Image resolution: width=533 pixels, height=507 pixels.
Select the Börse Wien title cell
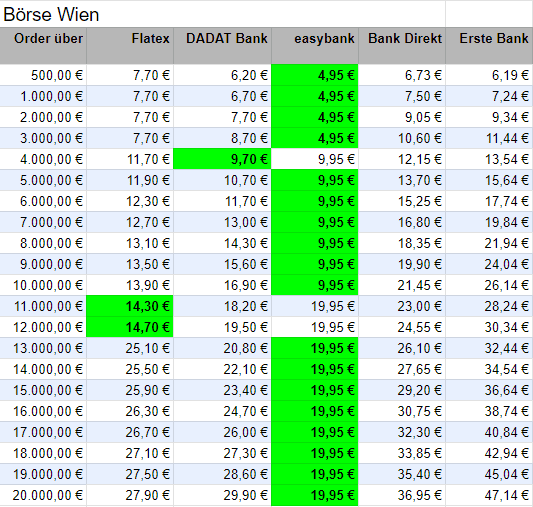(x=222, y=14)
